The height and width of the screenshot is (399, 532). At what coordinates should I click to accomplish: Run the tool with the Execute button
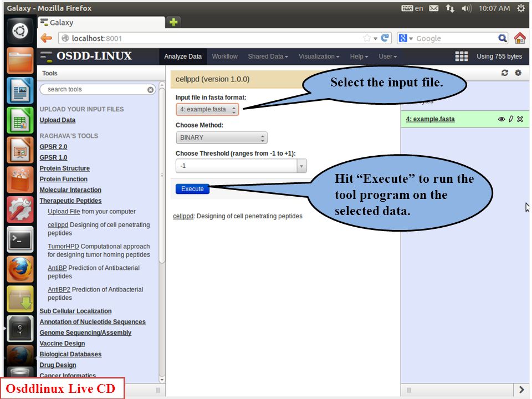(192, 189)
